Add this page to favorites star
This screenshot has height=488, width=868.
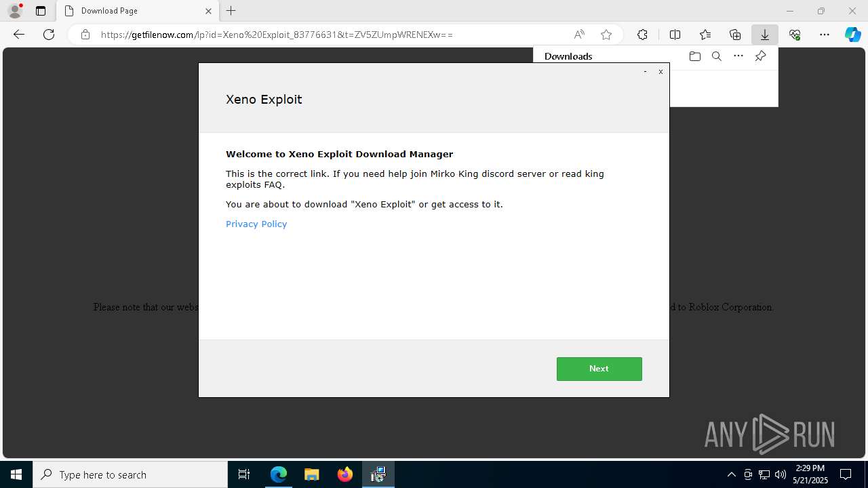click(606, 35)
